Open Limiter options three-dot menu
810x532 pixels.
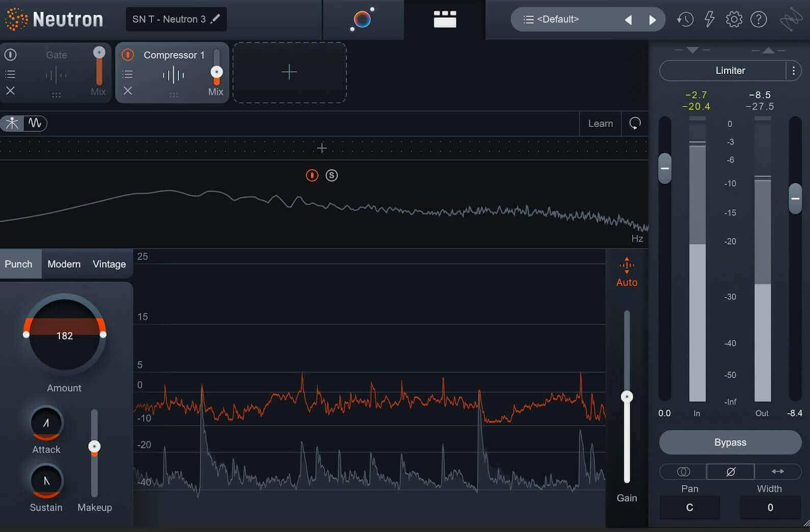coord(794,71)
